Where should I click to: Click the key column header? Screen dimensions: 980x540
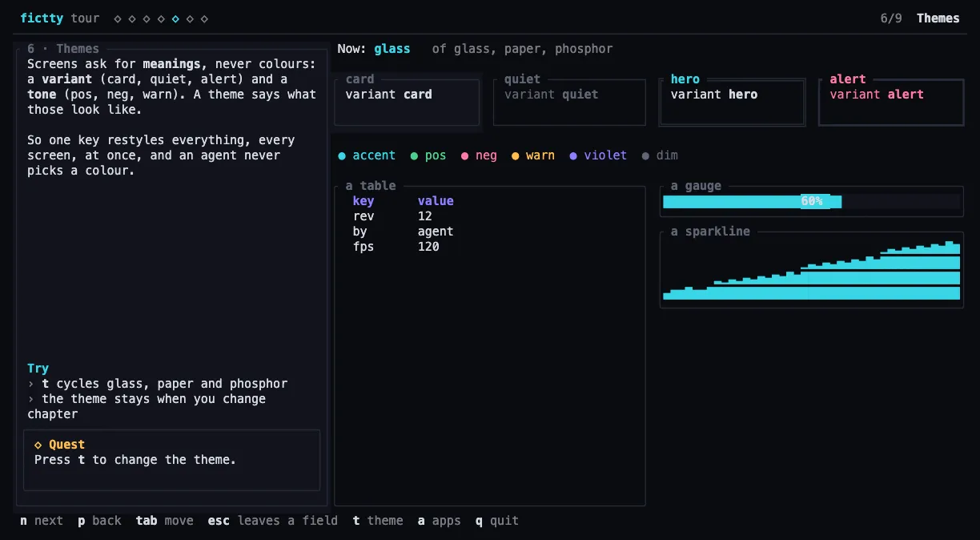click(363, 201)
